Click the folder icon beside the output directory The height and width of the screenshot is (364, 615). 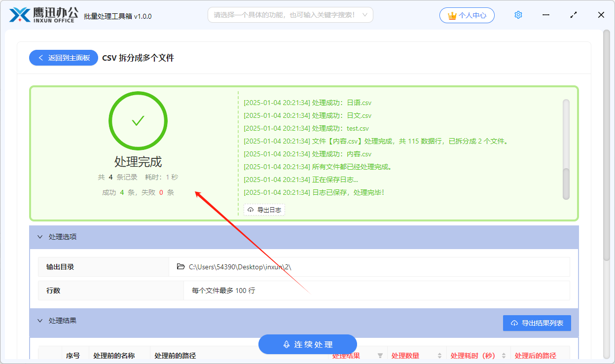pyautogui.click(x=181, y=266)
